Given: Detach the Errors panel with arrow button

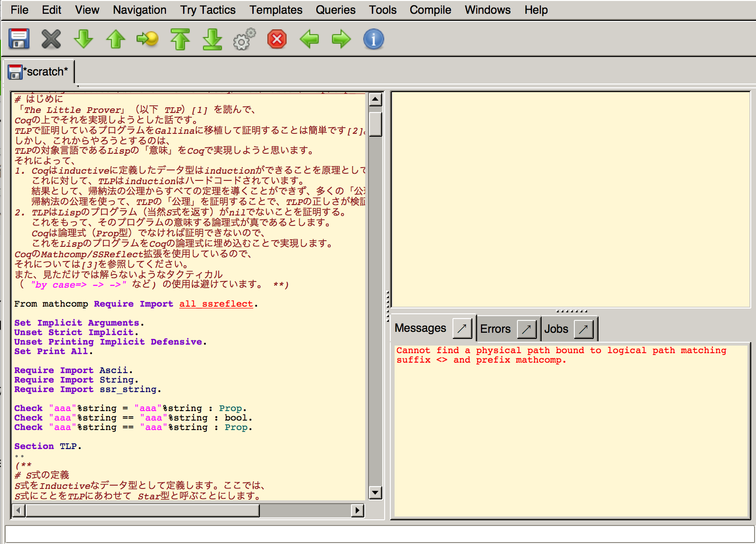Looking at the screenshot, I should click(x=526, y=328).
